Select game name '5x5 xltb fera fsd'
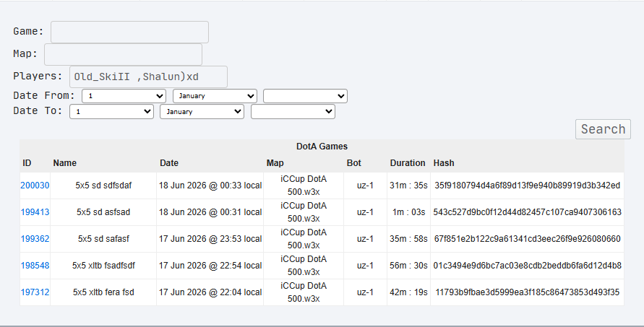644x327 pixels. point(103,292)
